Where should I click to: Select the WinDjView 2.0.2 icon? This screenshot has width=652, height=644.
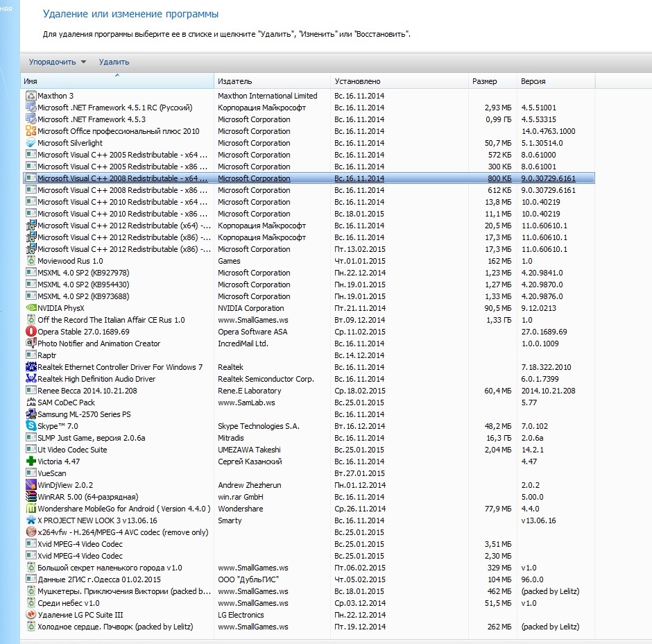click(x=31, y=485)
